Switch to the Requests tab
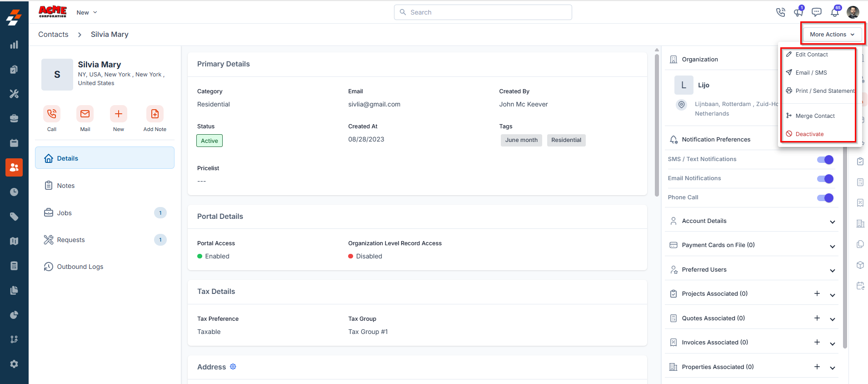 click(x=105, y=240)
